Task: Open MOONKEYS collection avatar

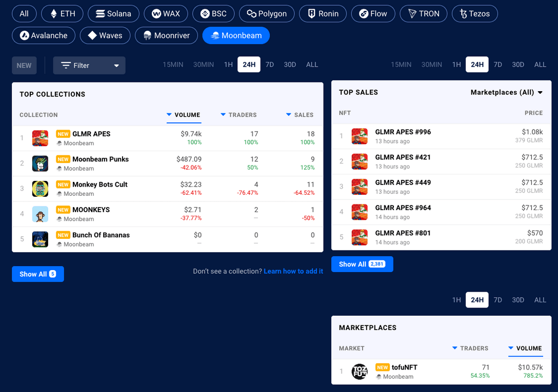Action: click(x=40, y=214)
